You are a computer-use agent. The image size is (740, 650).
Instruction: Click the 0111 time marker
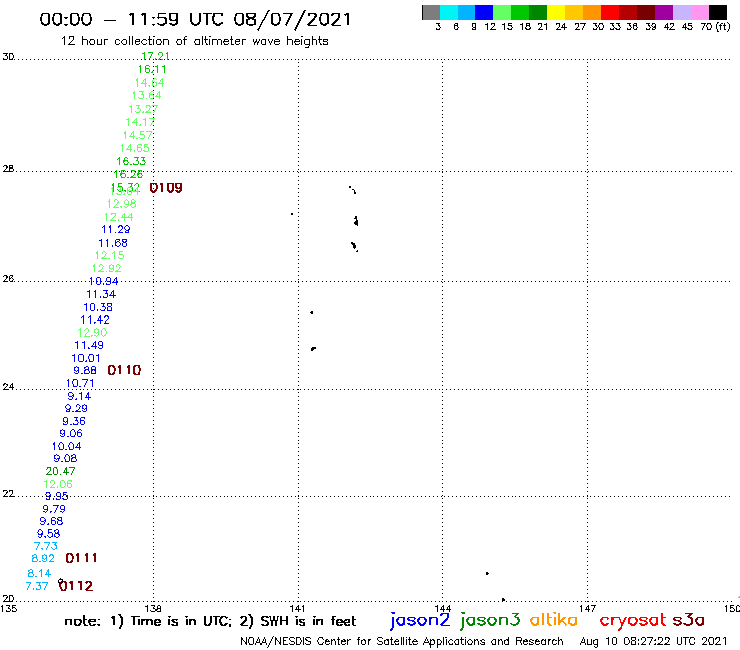(81, 558)
